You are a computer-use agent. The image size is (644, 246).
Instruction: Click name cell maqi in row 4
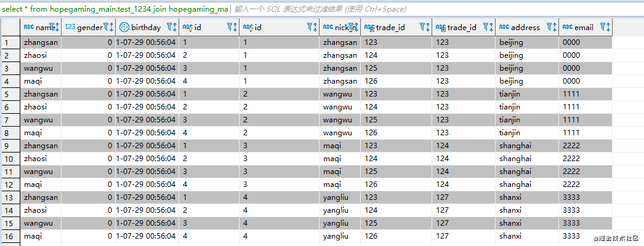click(x=41, y=81)
